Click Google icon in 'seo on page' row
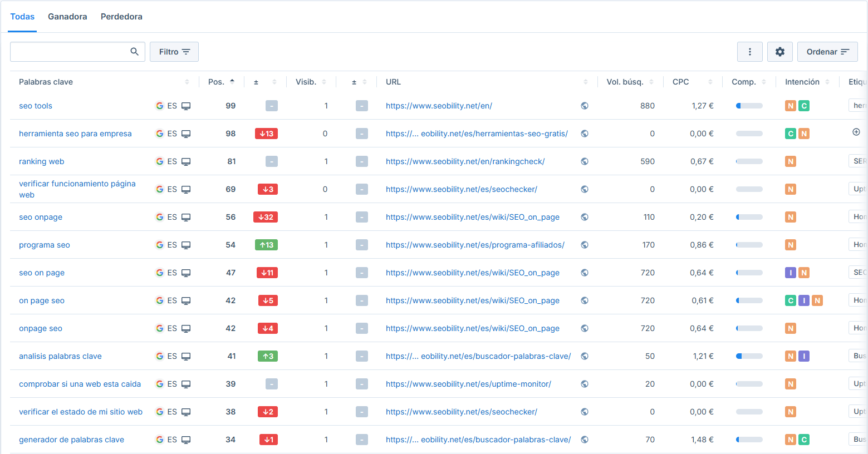Viewport: 868px width, 454px height. pyautogui.click(x=160, y=273)
